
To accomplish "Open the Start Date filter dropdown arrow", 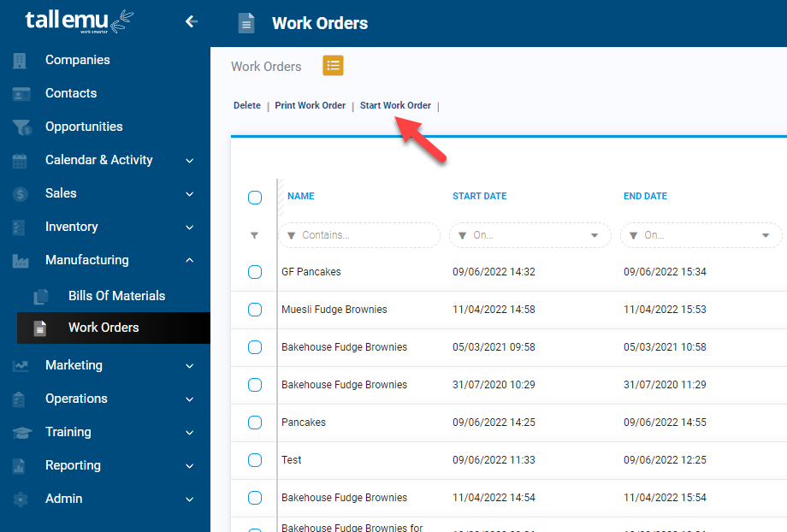I will click(595, 235).
